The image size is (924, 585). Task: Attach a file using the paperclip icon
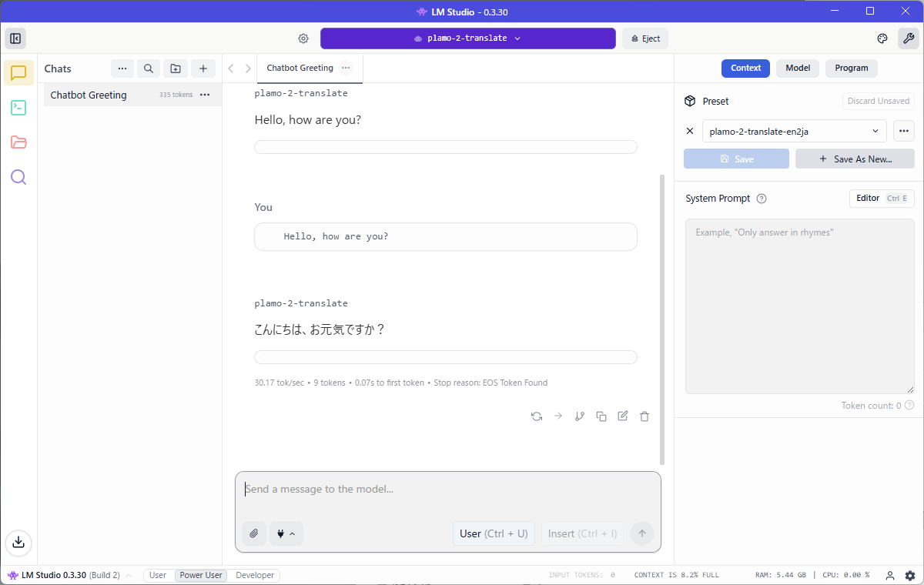(254, 533)
